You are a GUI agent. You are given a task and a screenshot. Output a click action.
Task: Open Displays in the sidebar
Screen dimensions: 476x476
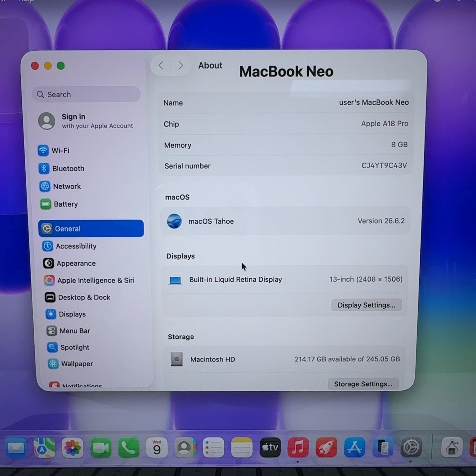(x=66, y=314)
